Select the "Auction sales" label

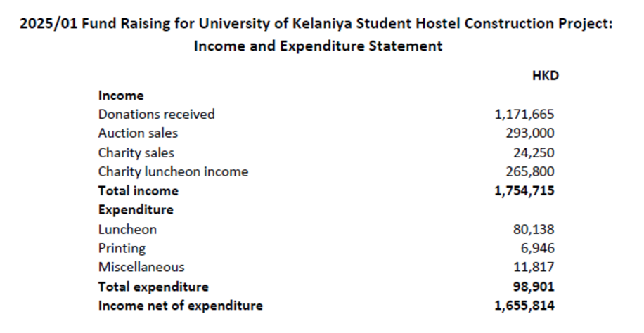(139, 133)
